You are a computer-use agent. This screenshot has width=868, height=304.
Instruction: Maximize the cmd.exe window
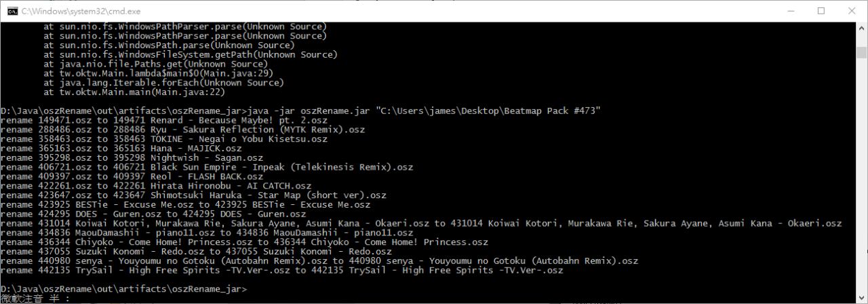click(821, 11)
